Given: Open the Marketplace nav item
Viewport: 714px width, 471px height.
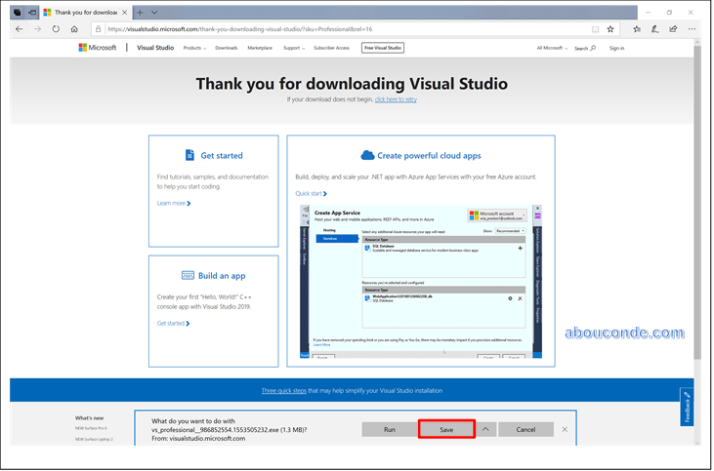Looking at the screenshot, I should click(x=259, y=47).
